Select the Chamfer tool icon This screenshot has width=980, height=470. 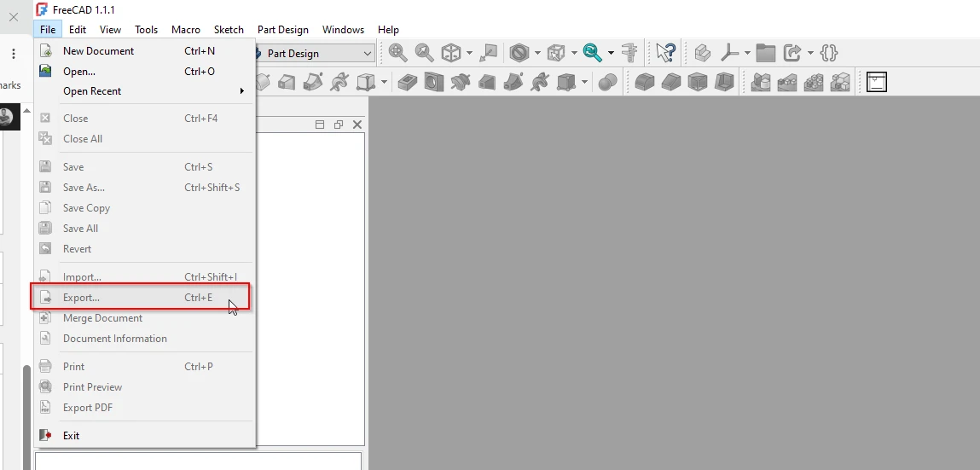[671, 82]
